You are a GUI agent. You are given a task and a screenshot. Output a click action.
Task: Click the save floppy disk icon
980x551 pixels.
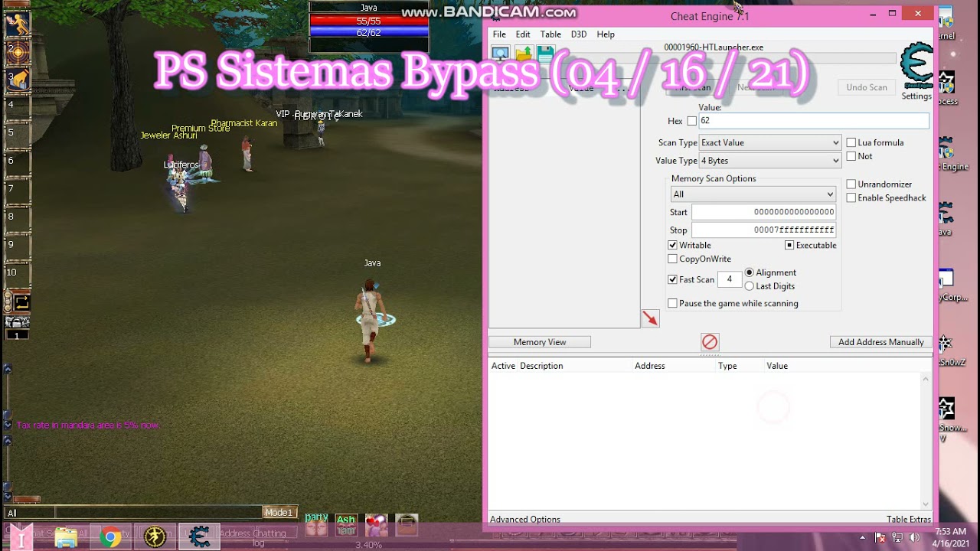coord(545,54)
